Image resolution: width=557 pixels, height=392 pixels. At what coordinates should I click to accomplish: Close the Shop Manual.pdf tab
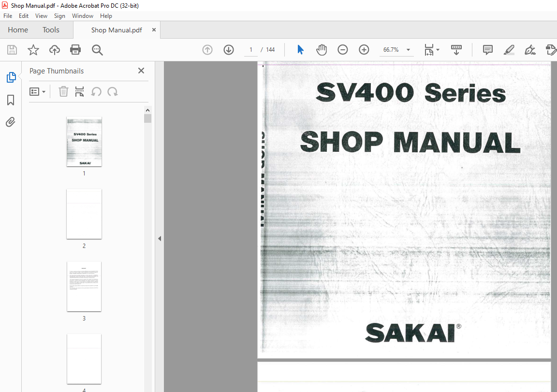154,30
